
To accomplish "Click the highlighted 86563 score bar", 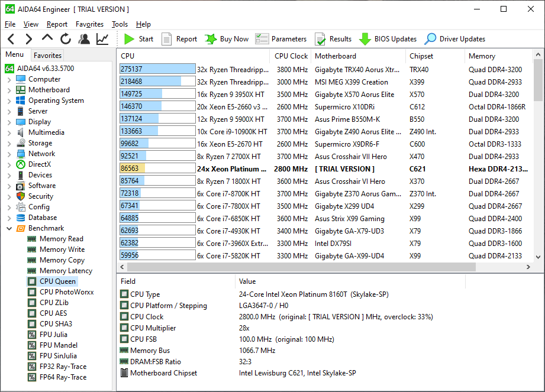I will pyautogui.click(x=157, y=169).
